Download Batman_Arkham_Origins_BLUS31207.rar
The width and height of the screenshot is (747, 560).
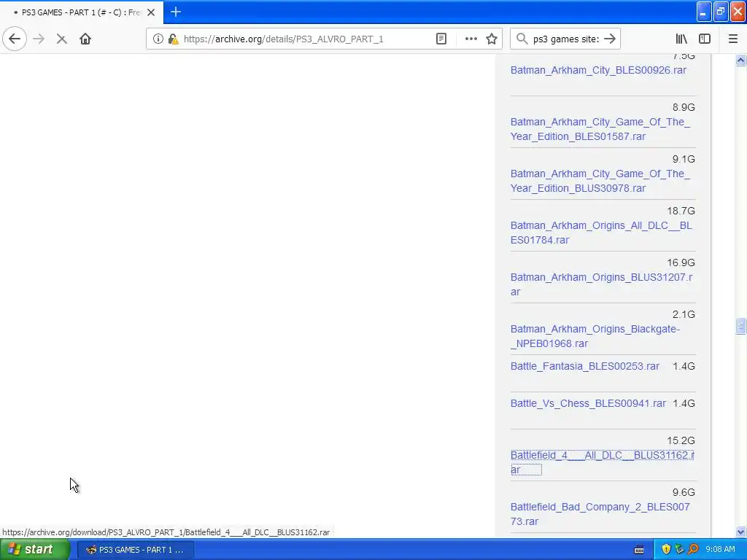tap(601, 284)
